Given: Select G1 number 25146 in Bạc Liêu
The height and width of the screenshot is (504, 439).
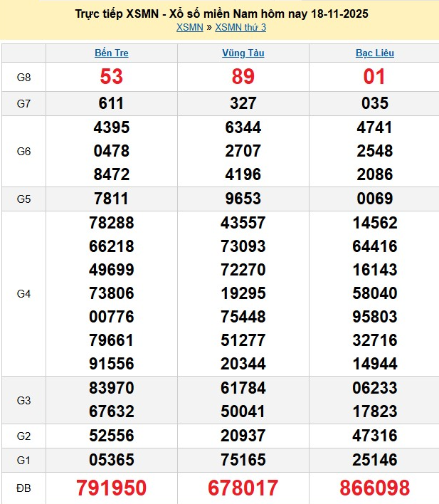Looking at the screenshot, I should point(375,460).
